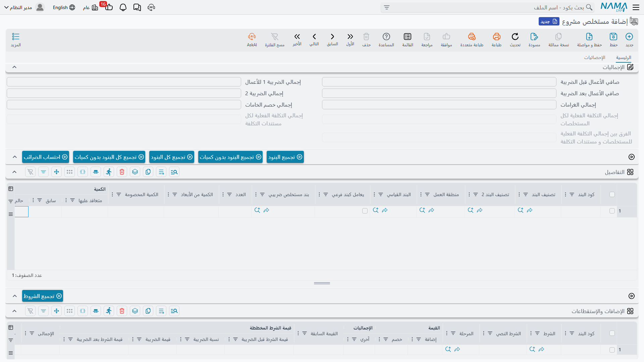The image size is (644, 362).
Task: Click the حفظ (Save) toolbar icon
Action: [613, 37]
